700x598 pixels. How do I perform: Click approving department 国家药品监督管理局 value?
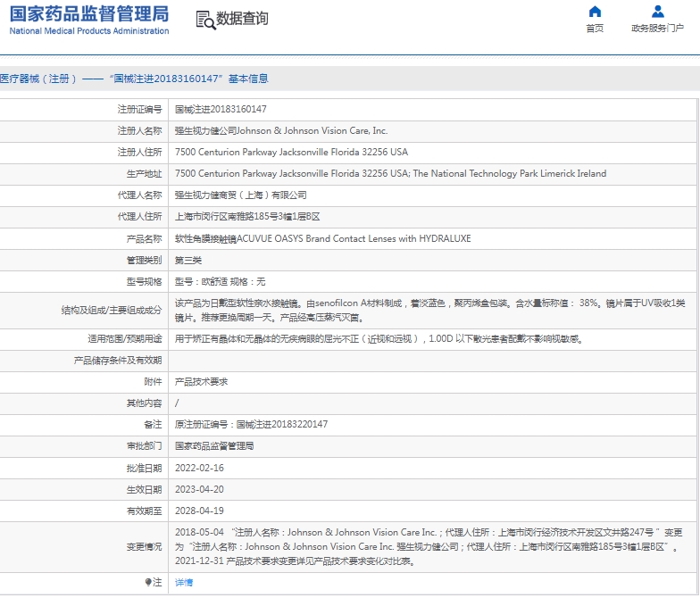(x=214, y=446)
